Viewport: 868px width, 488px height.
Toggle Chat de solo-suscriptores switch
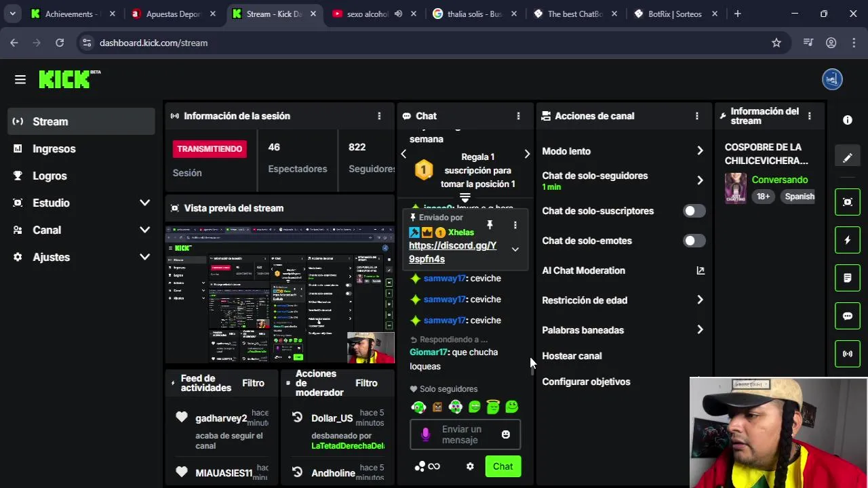click(694, 211)
